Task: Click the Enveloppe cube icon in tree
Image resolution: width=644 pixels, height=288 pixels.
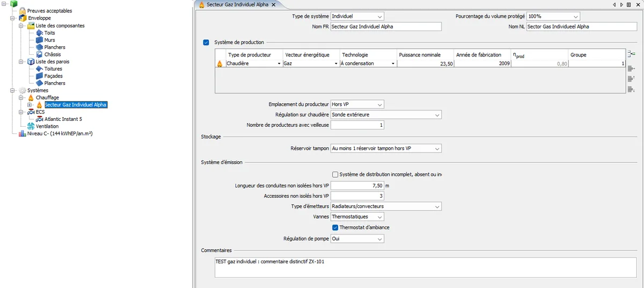Action: click(x=23, y=18)
